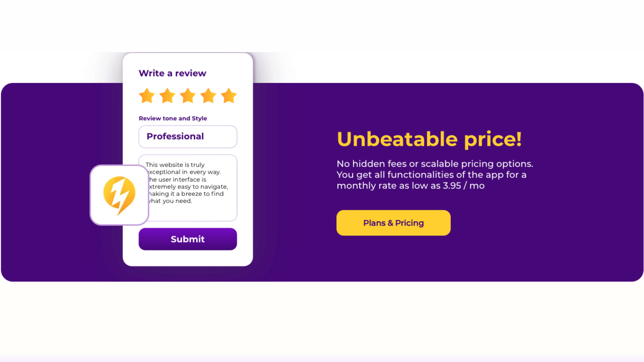Click the word 'Professional' in the tone field
Screen dimensions: 644x362
(x=175, y=136)
